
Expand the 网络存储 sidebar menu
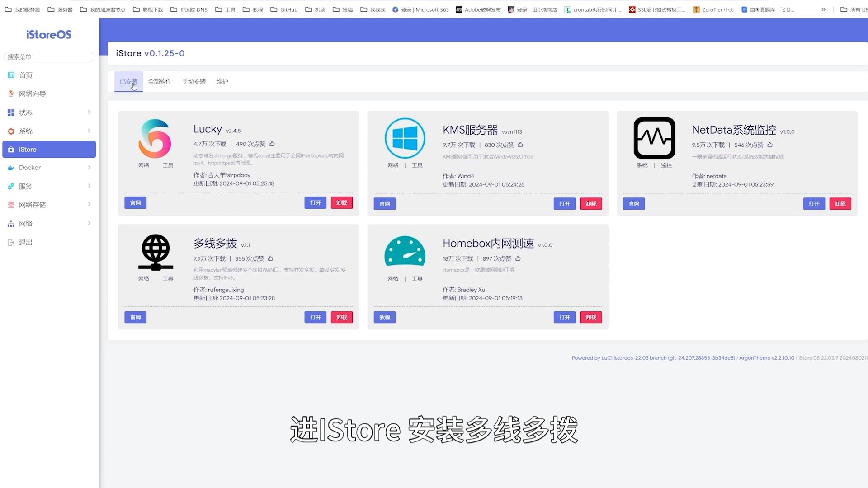pos(89,204)
